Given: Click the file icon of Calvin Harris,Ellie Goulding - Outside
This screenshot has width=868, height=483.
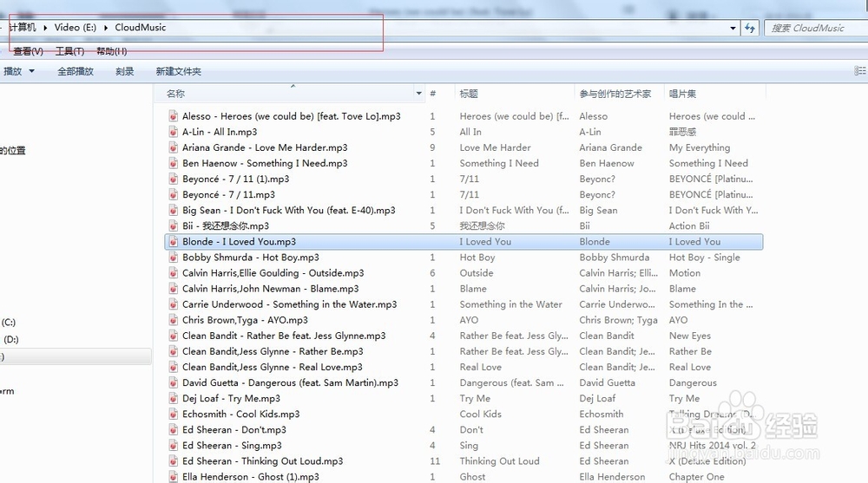Looking at the screenshot, I should [174, 273].
